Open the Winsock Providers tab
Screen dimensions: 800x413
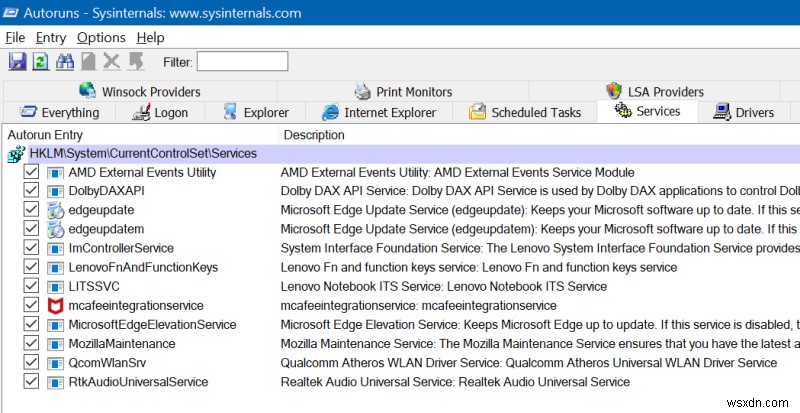(x=139, y=91)
